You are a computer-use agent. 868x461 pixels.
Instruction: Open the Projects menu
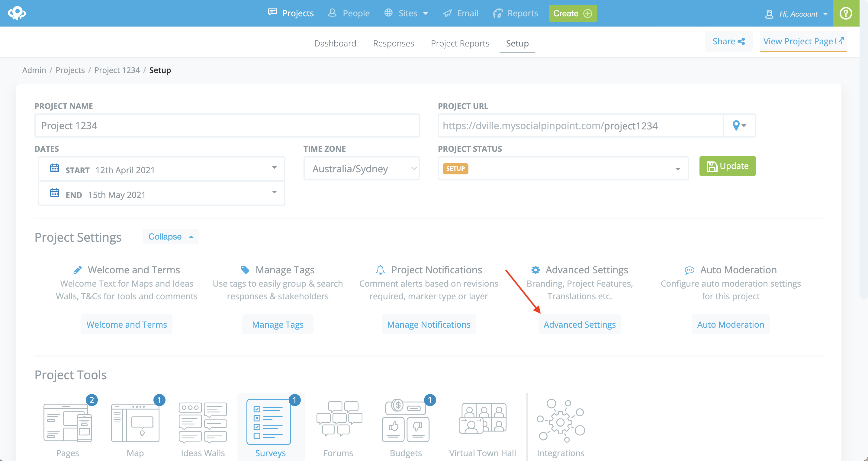(291, 13)
